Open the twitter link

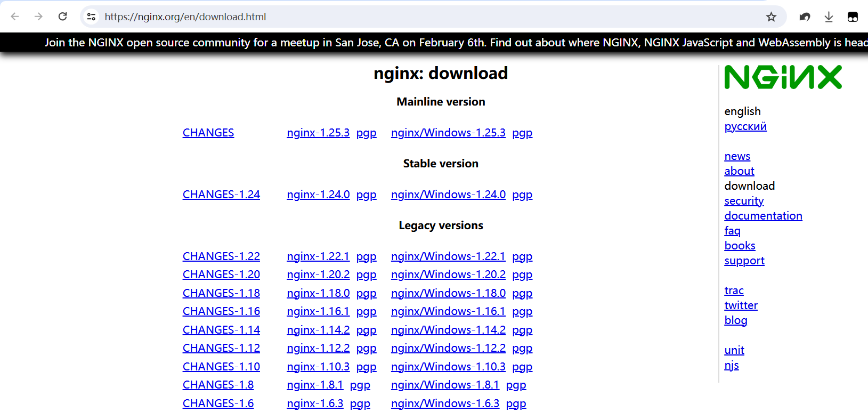pos(741,305)
